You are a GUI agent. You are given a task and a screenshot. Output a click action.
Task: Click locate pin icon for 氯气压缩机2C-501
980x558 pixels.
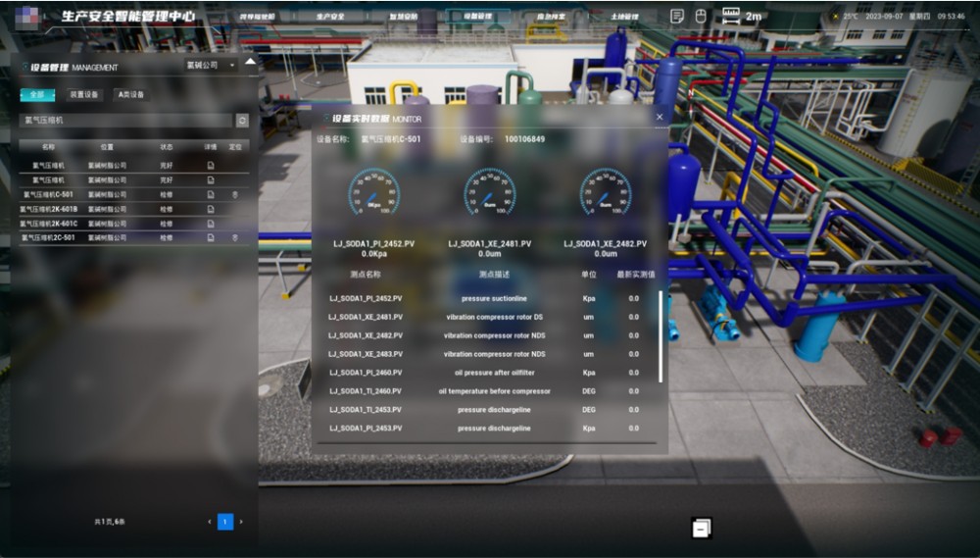tap(234, 237)
